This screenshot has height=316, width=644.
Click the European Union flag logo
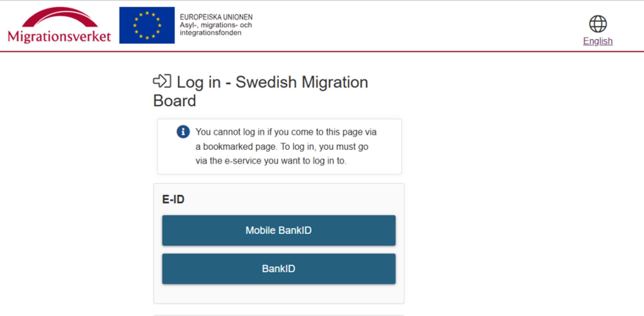coord(147,25)
